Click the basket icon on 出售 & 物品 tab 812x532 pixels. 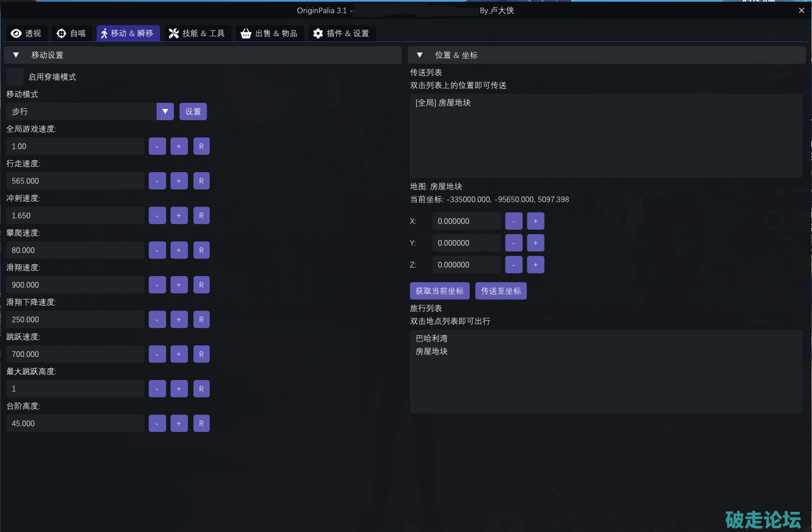pyautogui.click(x=246, y=34)
